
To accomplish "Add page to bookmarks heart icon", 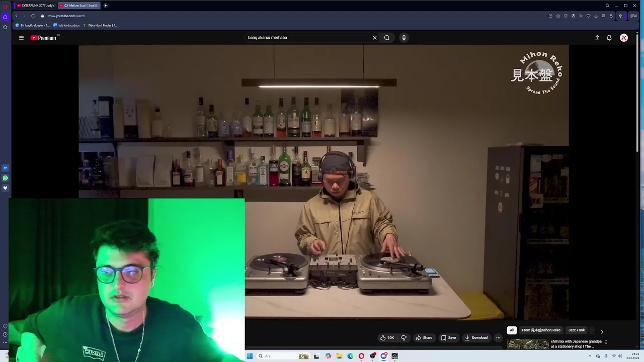I will 588,16.
